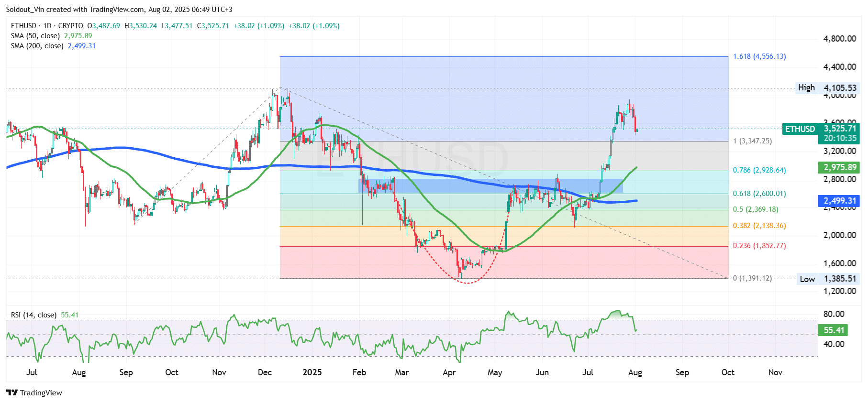
Task: Click the 80.00 RSI axis label
Action: (x=834, y=314)
